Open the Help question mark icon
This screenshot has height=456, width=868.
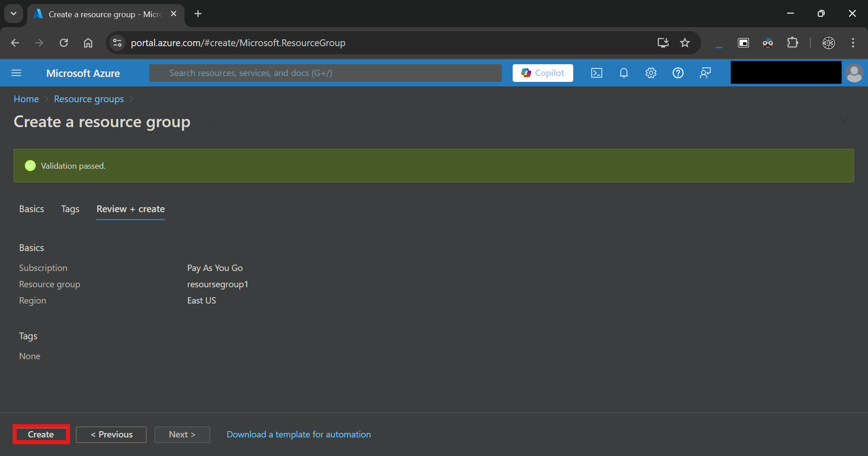pos(678,73)
